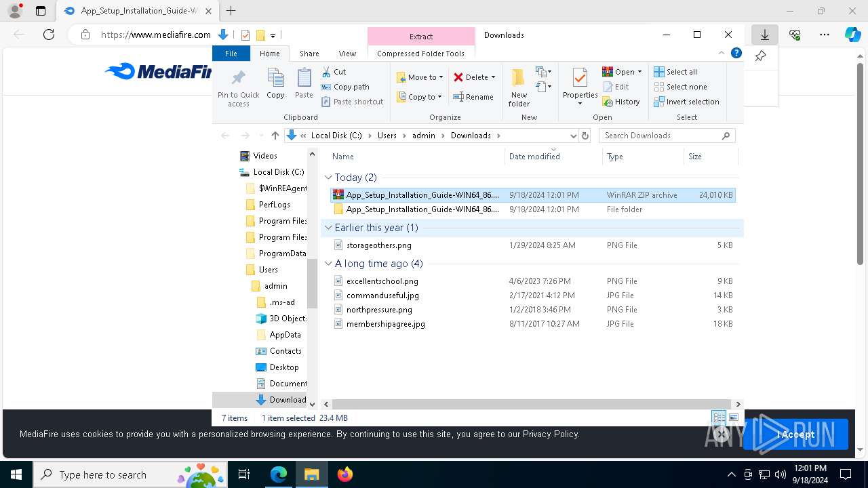Collapse the Today group
868x488 pixels.
(329, 178)
